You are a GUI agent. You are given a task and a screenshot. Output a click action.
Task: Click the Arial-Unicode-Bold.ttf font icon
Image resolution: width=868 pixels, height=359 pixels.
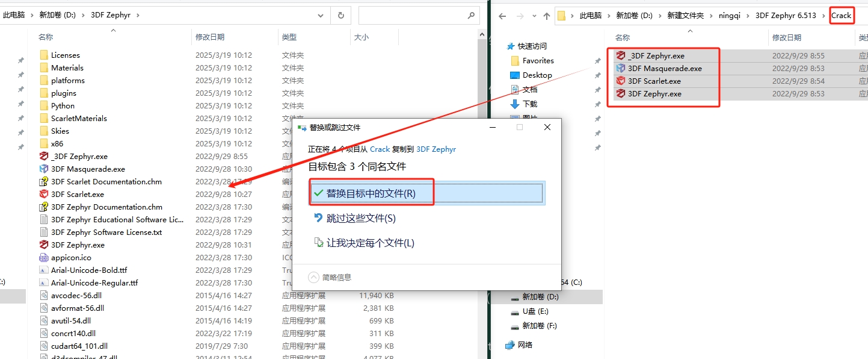(x=43, y=270)
